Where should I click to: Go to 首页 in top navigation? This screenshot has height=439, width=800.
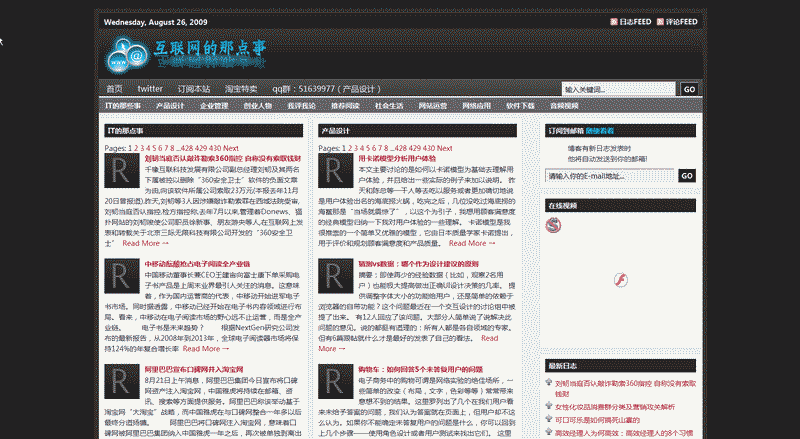[x=114, y=89]
